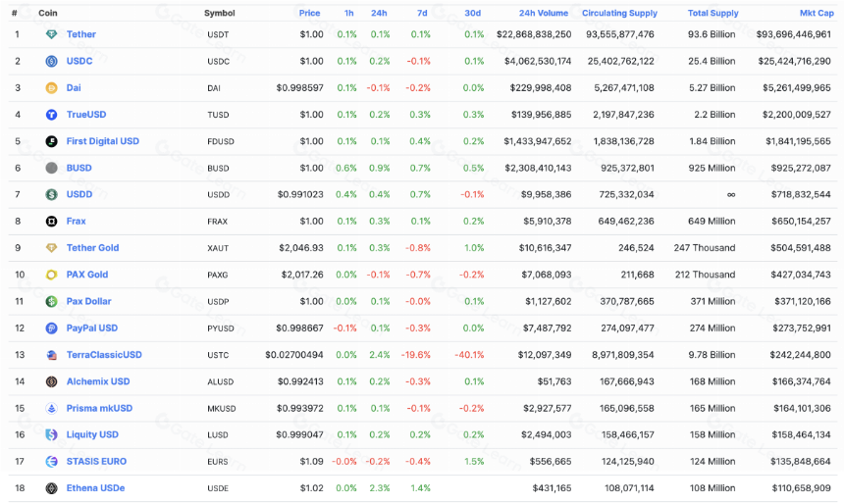Click the USDC coin logo
This screenshot has width=844, height=504.
click(51, 62)
